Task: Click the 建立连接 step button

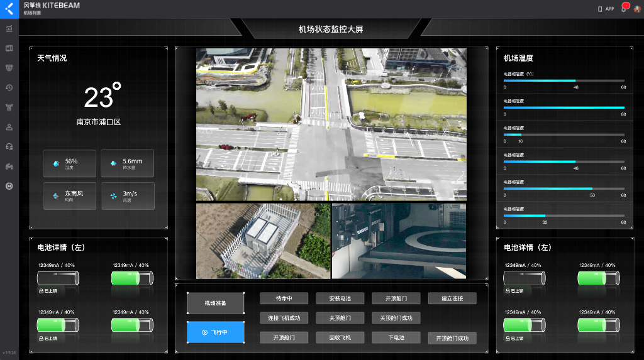Action: click(452, 298)
